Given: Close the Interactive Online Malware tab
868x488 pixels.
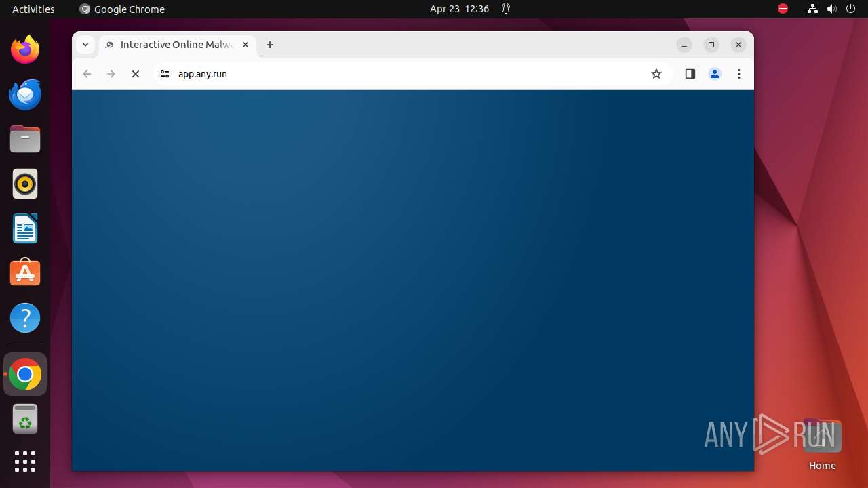Looking at the screenshot, I should [x=245, y=45].
